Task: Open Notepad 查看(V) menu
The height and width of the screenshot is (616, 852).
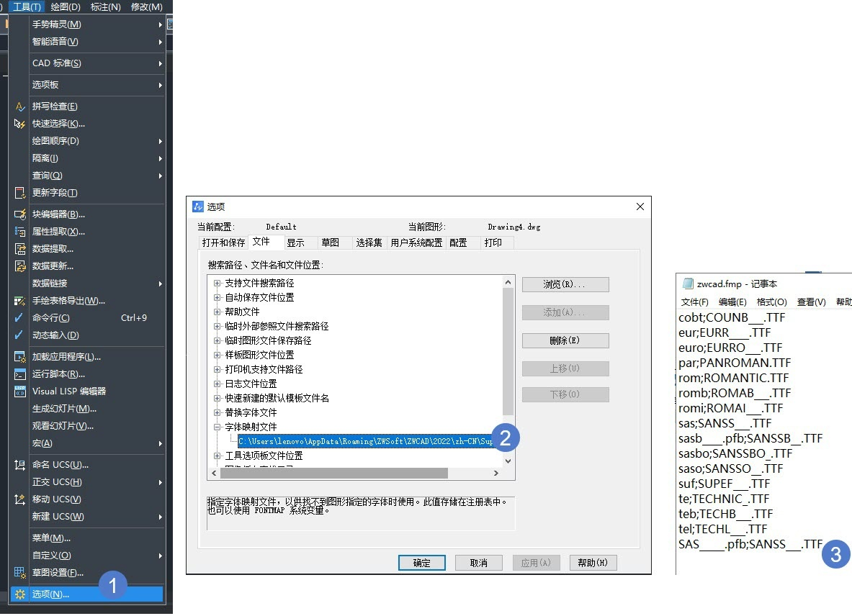Action: click(811, 302)
